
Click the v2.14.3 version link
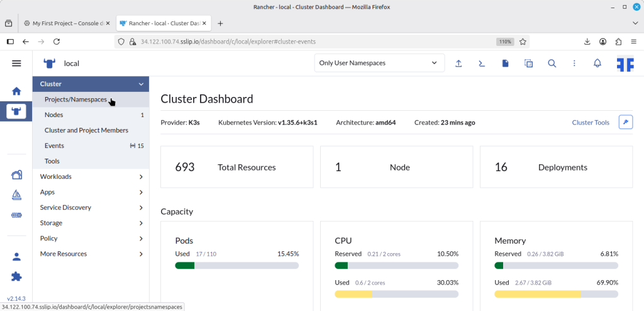click(16, 298)
